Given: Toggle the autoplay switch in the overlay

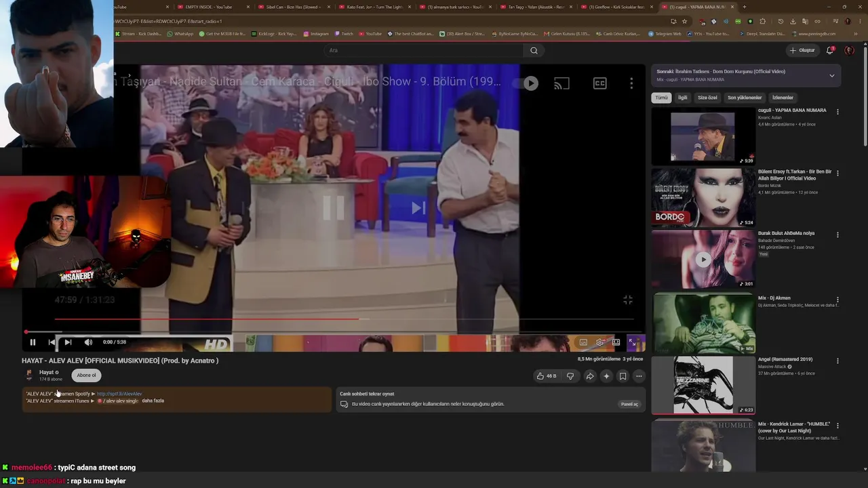Looking at the screenshot, I should 526,83.
